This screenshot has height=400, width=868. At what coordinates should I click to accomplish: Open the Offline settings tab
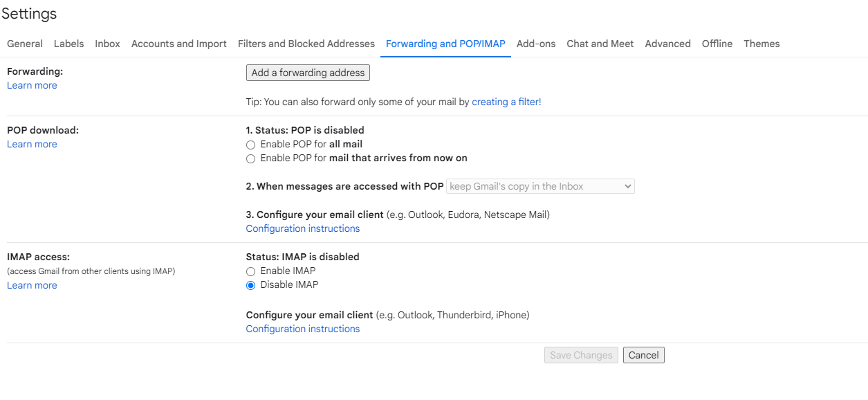point(717,44)
